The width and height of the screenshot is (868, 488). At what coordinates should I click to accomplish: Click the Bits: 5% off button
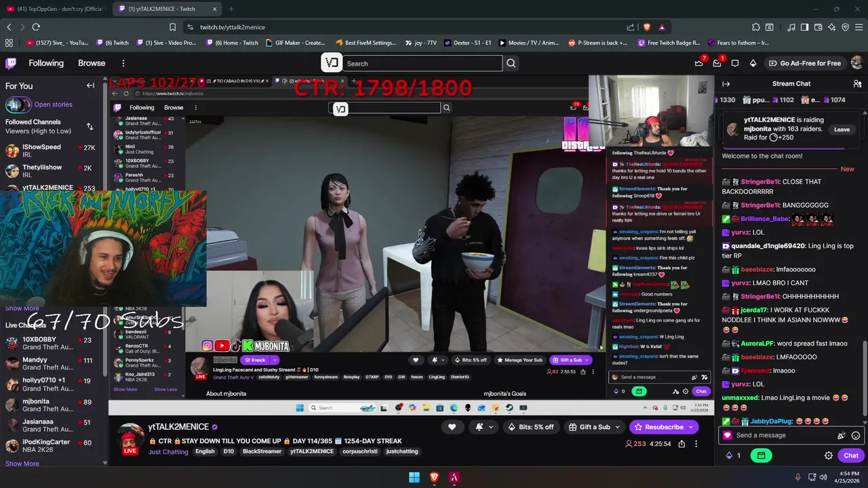tap(530, 427)
